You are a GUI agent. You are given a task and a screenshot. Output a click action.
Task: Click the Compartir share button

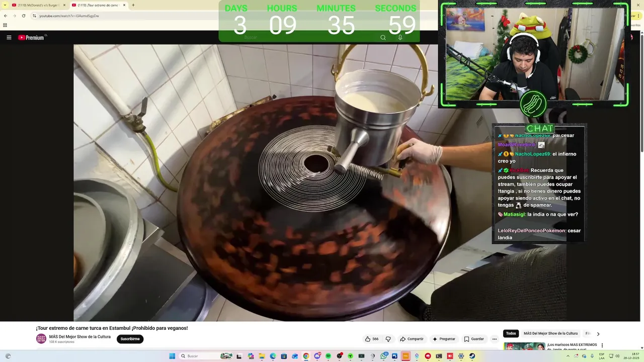pyautogui.click(x=412, y=339)
